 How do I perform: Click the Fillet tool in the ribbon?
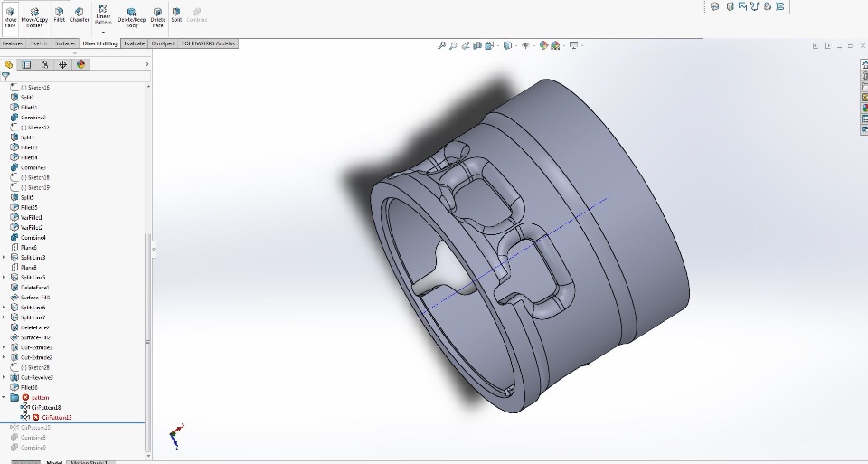tap(60, 15)
